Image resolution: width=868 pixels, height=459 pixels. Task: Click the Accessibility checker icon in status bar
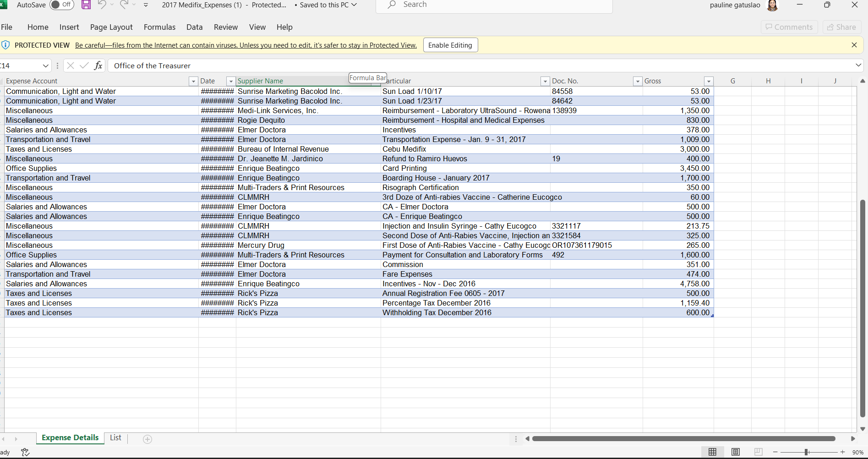25,452
